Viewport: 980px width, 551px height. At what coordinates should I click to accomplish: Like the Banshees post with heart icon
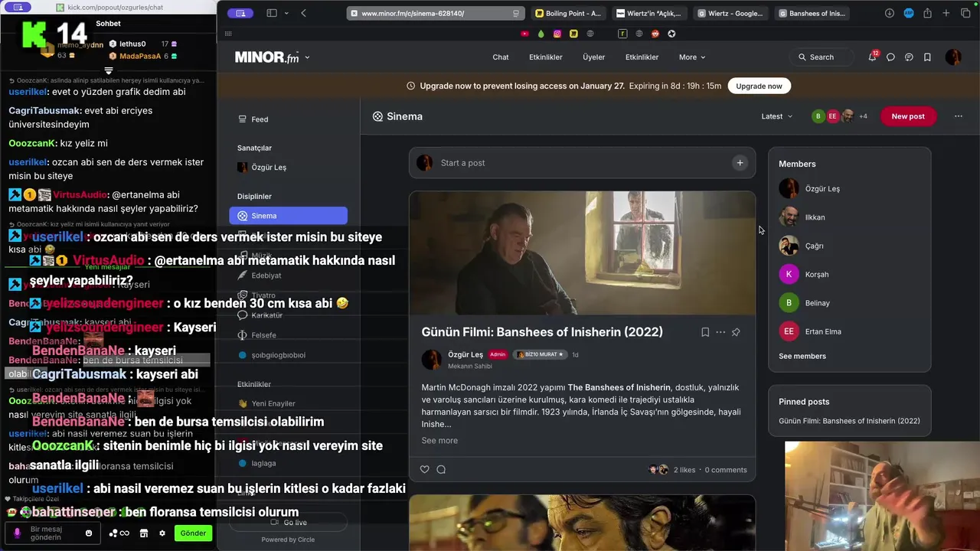pyautogui.click(x=425, y=469)
